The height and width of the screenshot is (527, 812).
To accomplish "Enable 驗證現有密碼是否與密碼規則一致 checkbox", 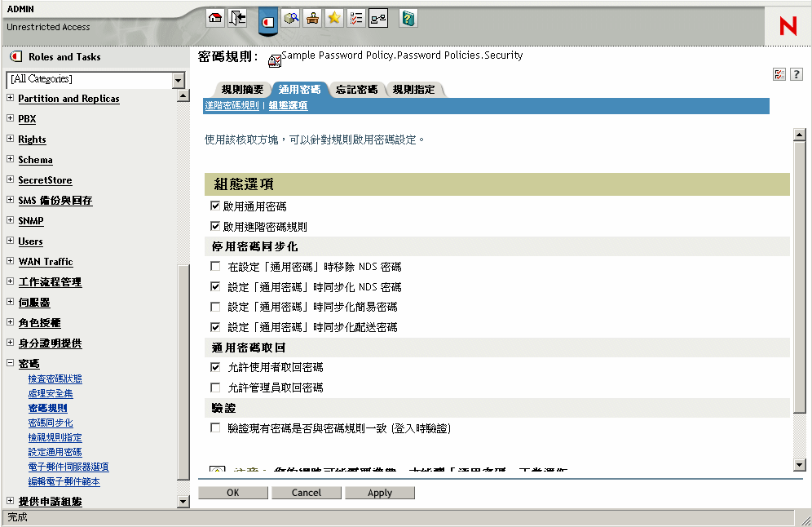I will [x=215, y=428].
